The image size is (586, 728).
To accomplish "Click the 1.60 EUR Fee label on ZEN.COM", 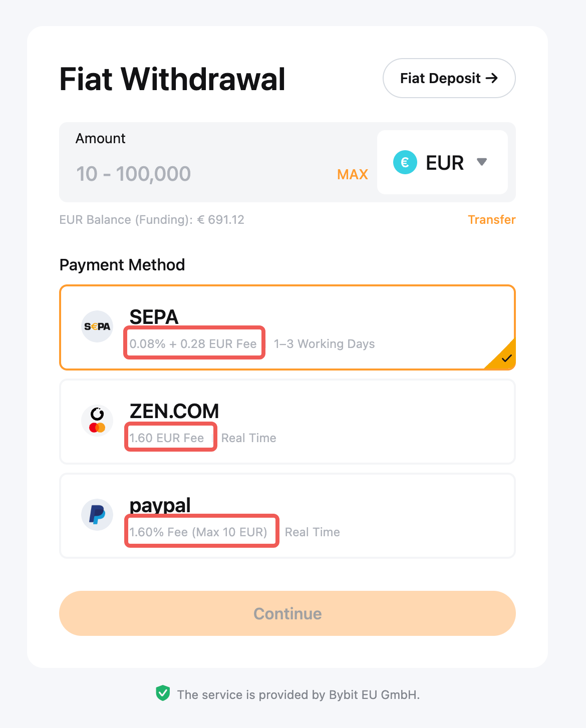I will pyautogui.click(x=167, y=438).
